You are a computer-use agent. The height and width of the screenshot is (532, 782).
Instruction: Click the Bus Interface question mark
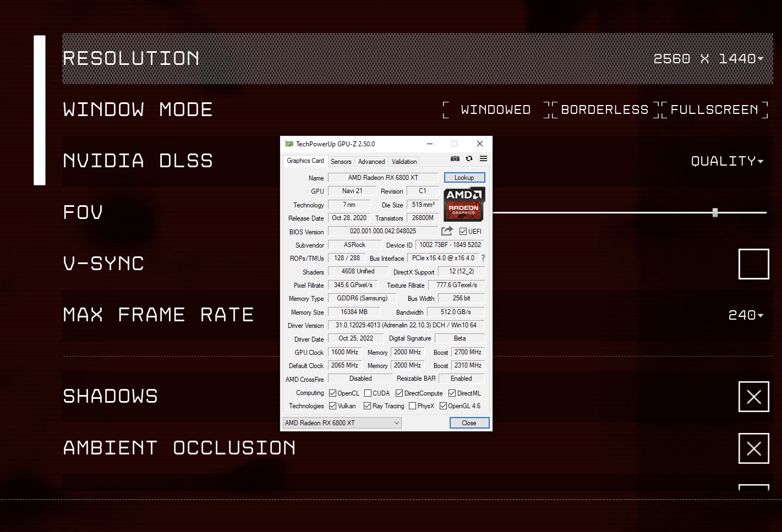(x=483, y=258)
